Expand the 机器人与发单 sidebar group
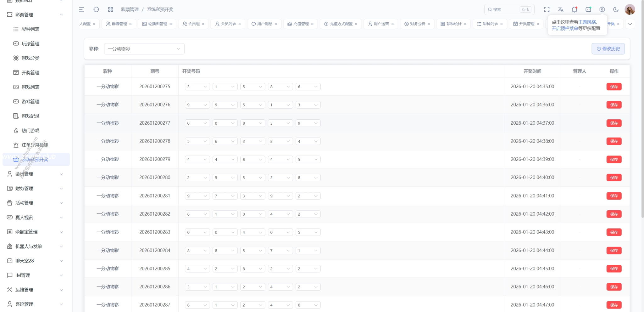644x312 pixels. pyautogui.click(x=36, y=246)
